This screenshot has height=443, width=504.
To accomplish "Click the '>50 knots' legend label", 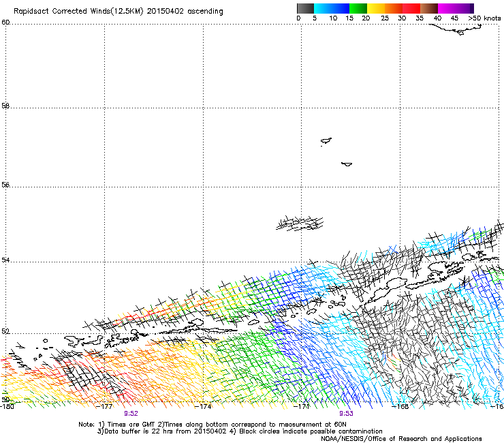I will 484,18.
